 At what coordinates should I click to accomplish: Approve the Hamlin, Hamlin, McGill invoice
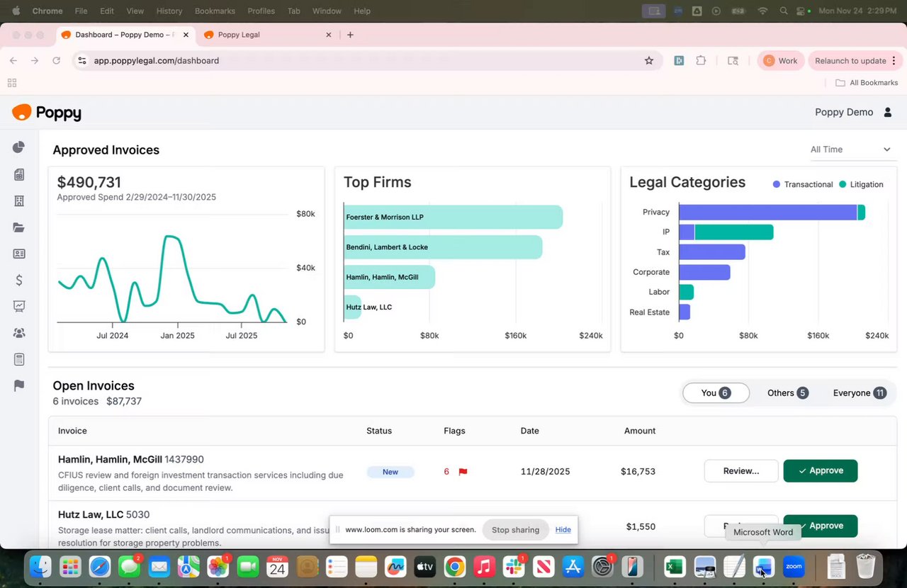[821, 471]
